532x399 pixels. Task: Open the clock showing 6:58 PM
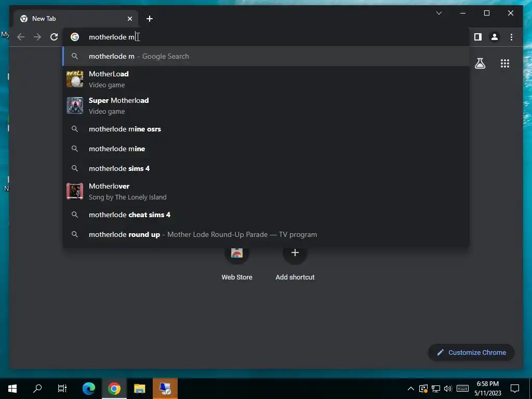pos(487,389)
